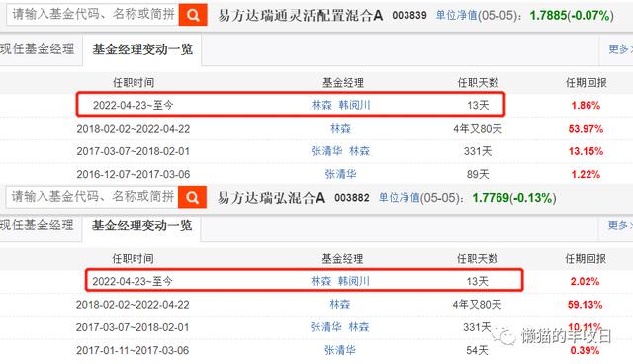The image size is (633, 364).
Task: Select the fund title 易方达瑞弘混合A
Action: point(271,198)
